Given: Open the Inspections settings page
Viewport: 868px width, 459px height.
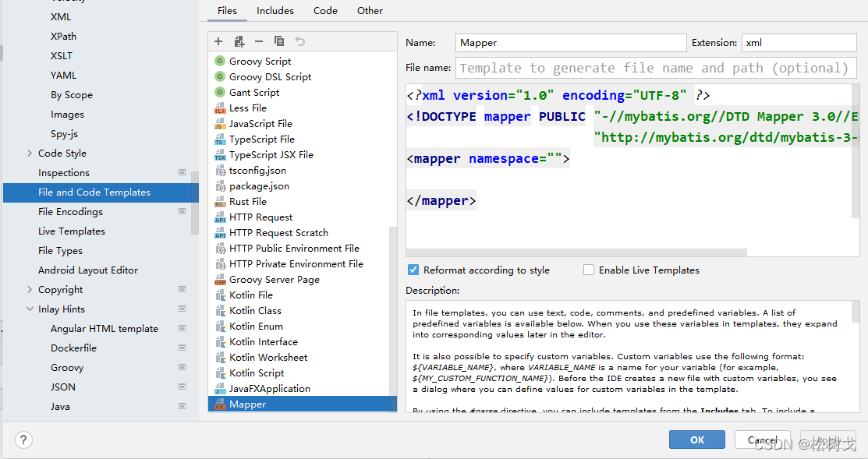Looking at the screenshot, I should click(64, 172).
